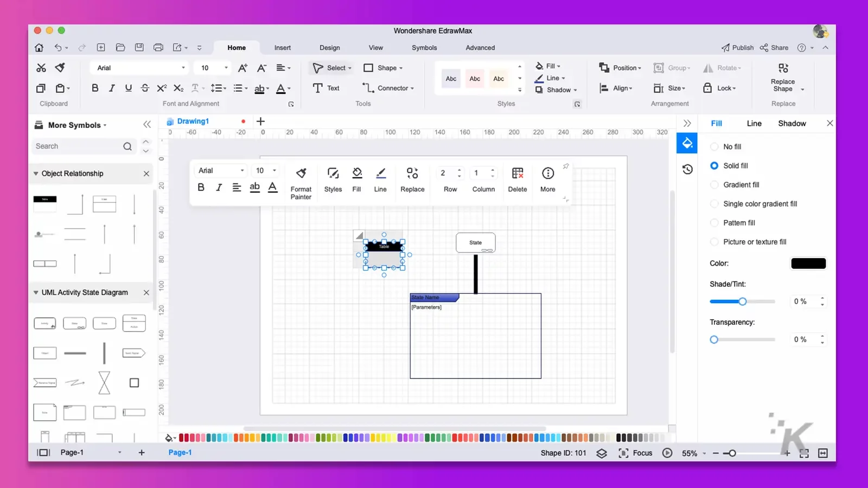Open the history icon in the right sidebar
Image resolution: width=868 pixels, height=488 pixels.
pos(687,169)
